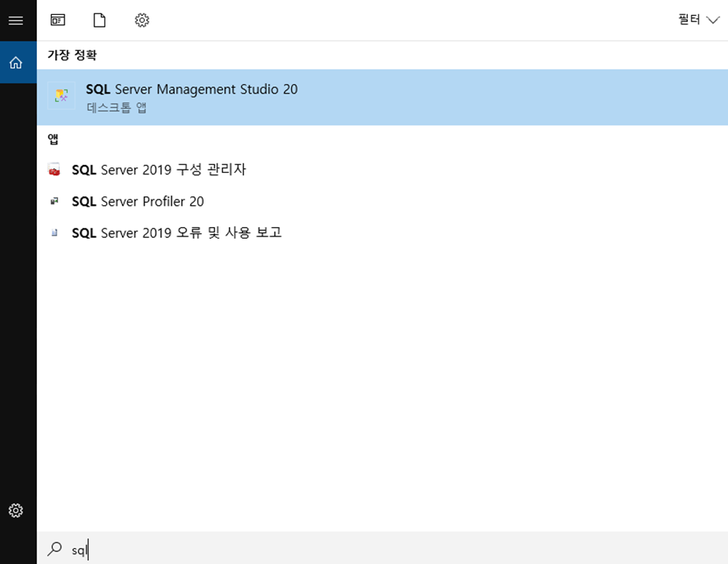
Task: Launch SQL Server Management Studio 20
Action: (382, 97)
